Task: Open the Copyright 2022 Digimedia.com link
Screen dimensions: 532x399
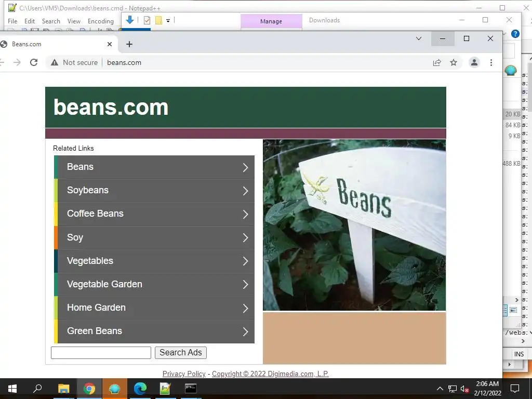Action: 270,374
